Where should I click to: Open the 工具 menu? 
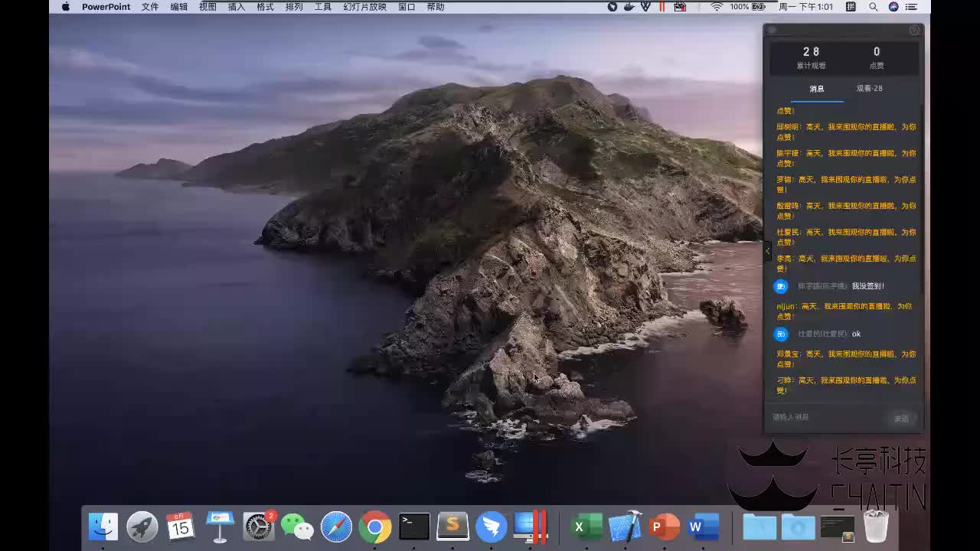coord(323,7)
